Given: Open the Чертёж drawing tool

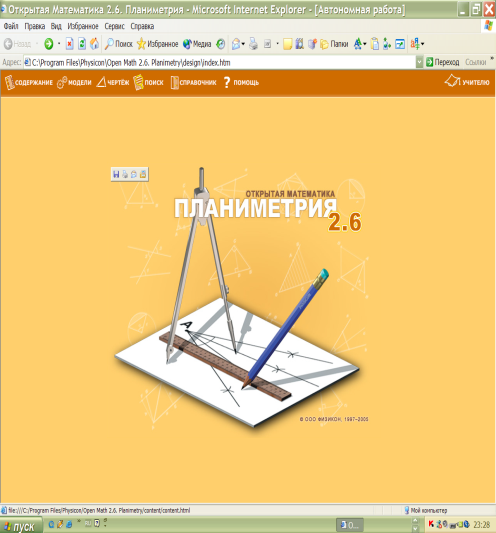Looking at the screenshot, I should pos(113,82).
